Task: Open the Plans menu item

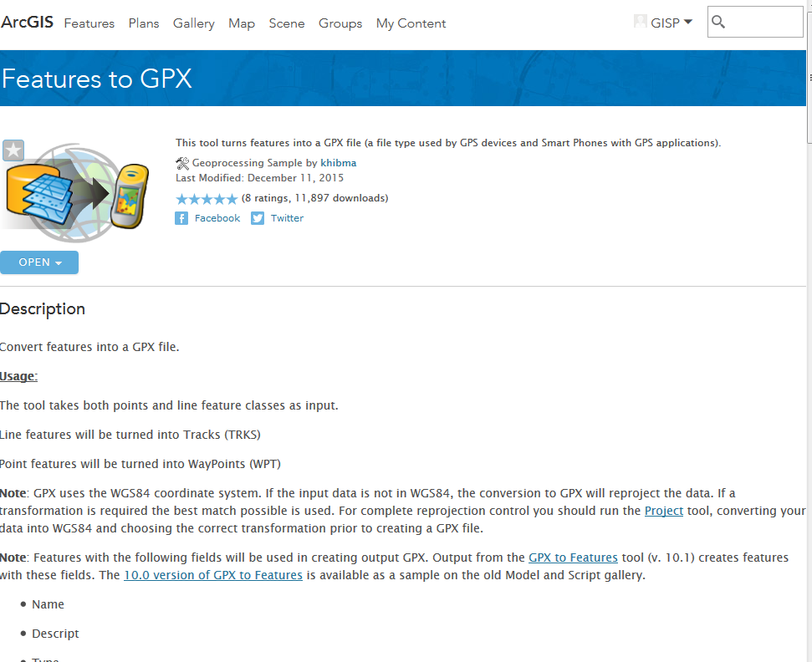Action: coord(144,23)
